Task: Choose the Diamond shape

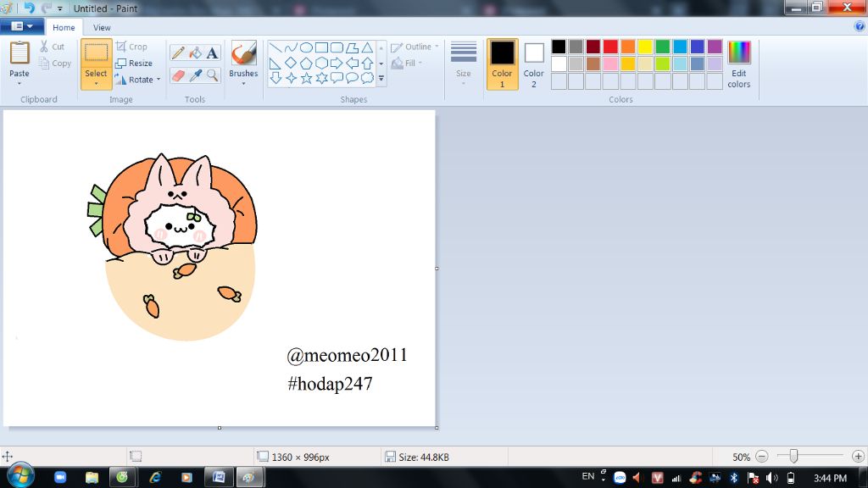Action: click(x=291, y=63)
